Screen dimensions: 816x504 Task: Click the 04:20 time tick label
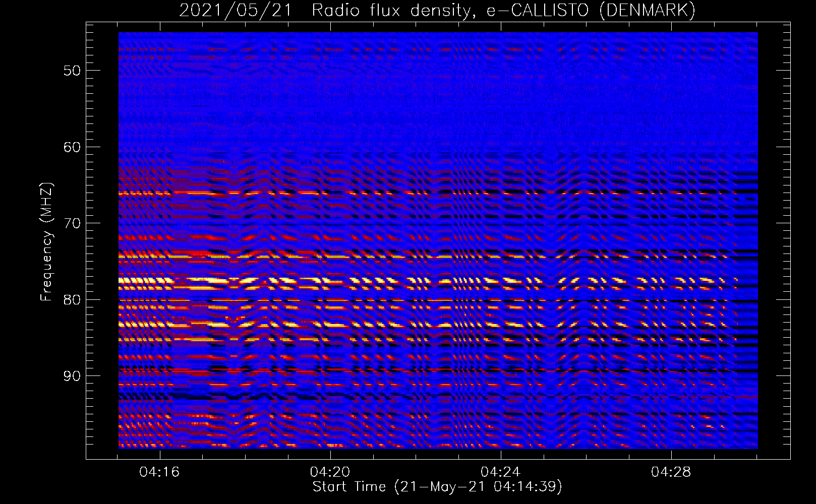[330, 472]
